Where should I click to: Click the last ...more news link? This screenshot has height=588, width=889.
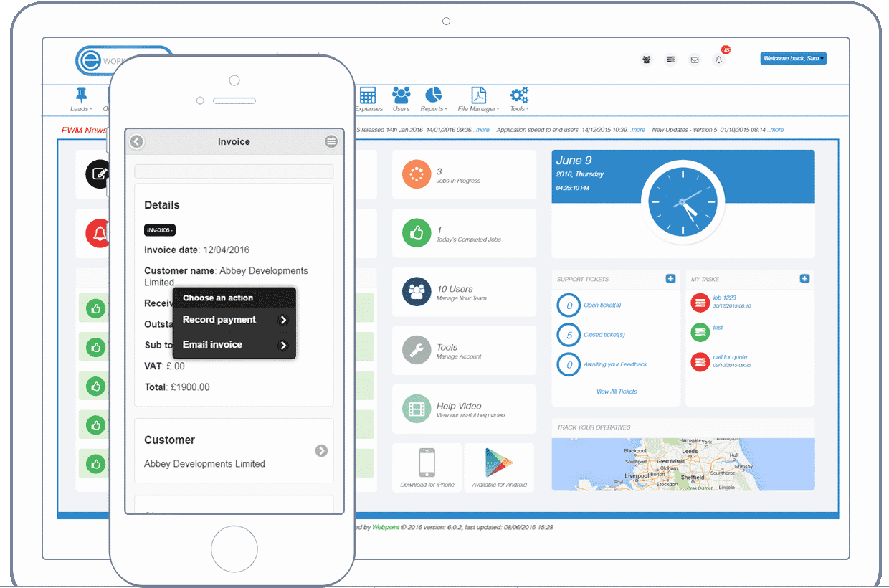point(776,130)
